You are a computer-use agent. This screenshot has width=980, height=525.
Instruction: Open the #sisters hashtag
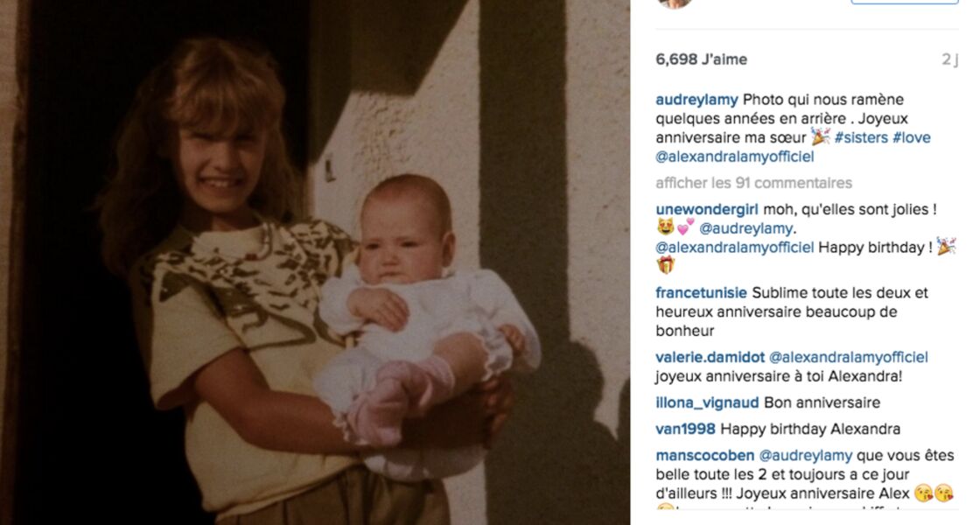click(861, 137)
